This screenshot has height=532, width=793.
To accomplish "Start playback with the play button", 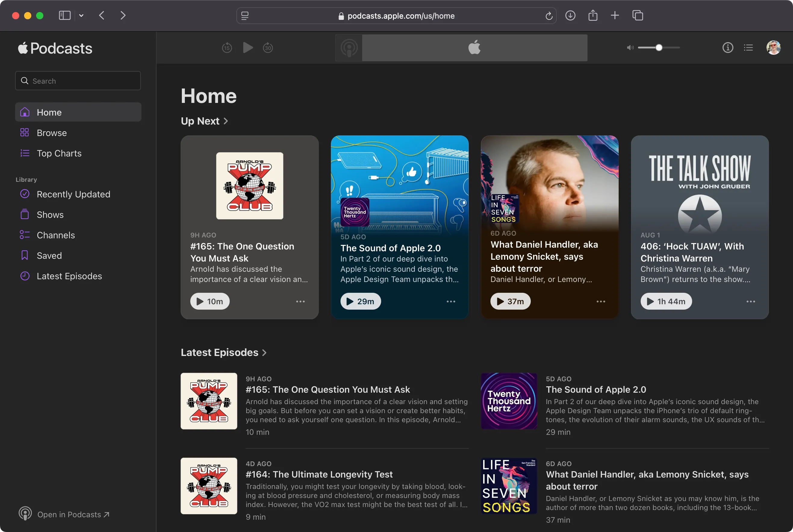I will [x=248, y=48].
